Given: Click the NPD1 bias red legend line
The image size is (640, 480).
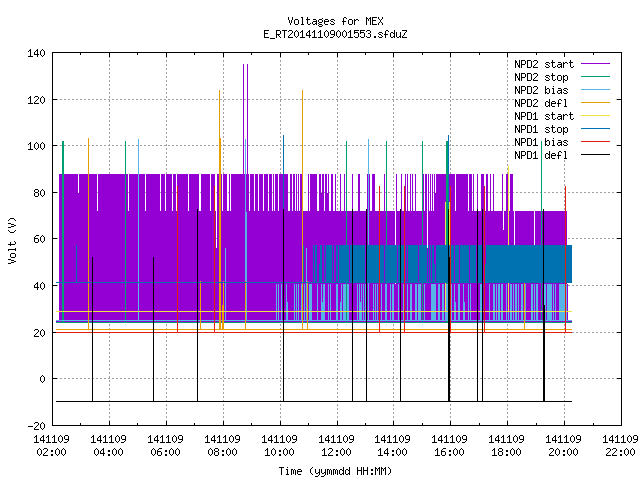Looking at the screenshot, I should pos(595,142).
